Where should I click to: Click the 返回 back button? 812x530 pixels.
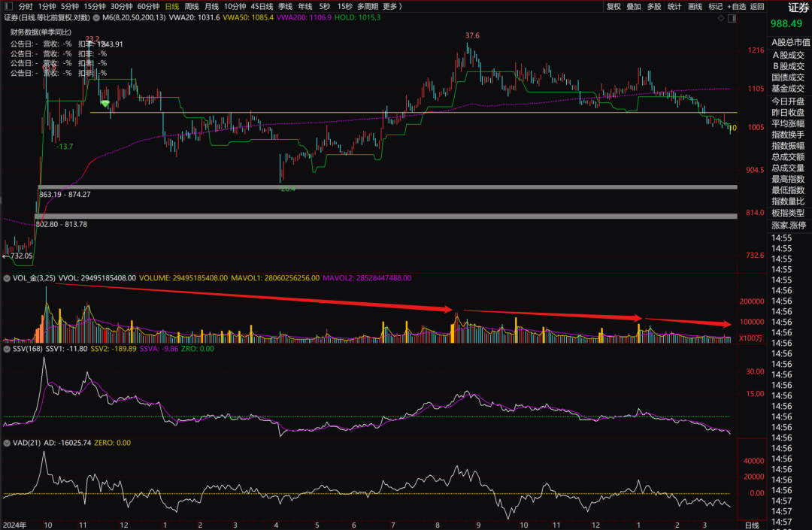coord(757,7)
